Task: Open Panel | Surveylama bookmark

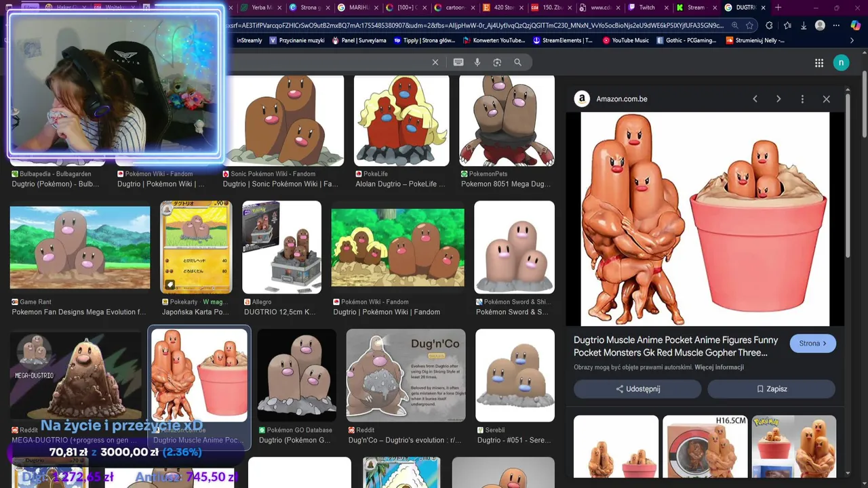Action: point(359,41)
